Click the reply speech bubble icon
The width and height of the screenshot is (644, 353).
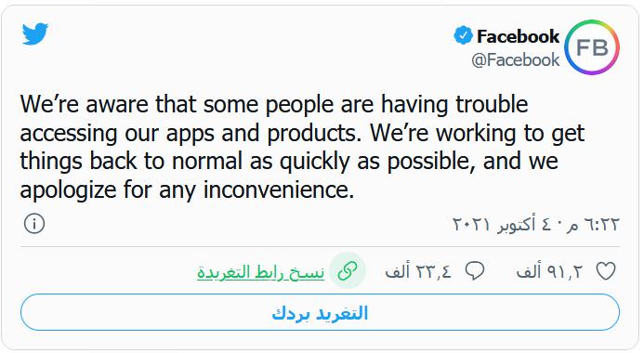(475, 271)
